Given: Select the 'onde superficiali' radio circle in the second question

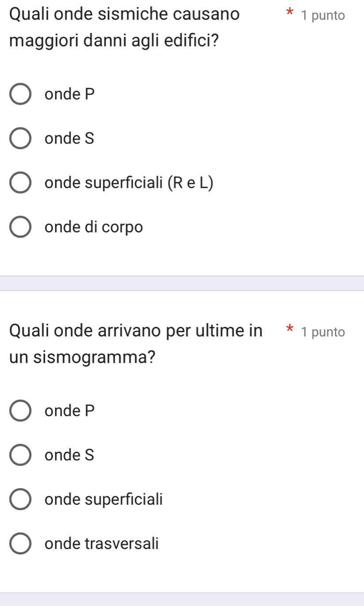Looking at the screenshot, I should (20, 500).
